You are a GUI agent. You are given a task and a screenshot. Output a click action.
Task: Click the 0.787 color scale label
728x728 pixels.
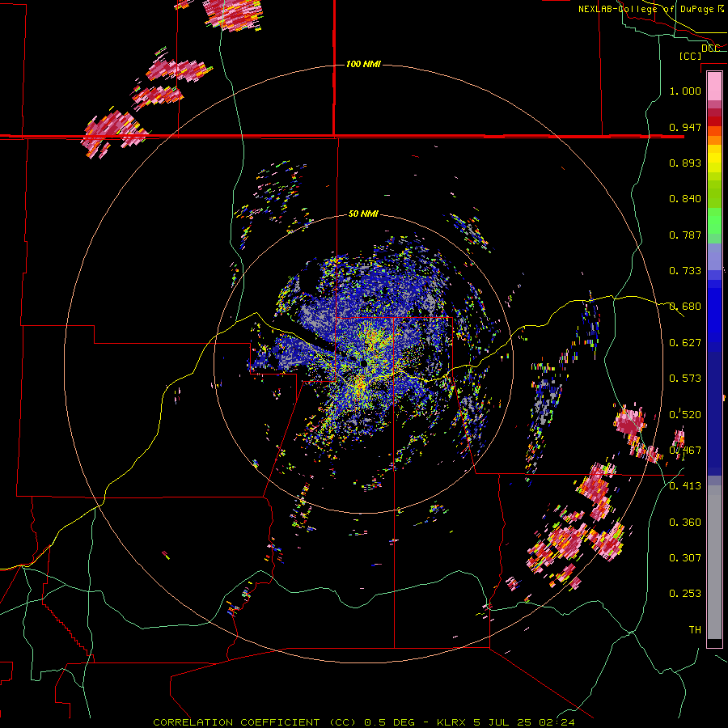coord(685,235)
